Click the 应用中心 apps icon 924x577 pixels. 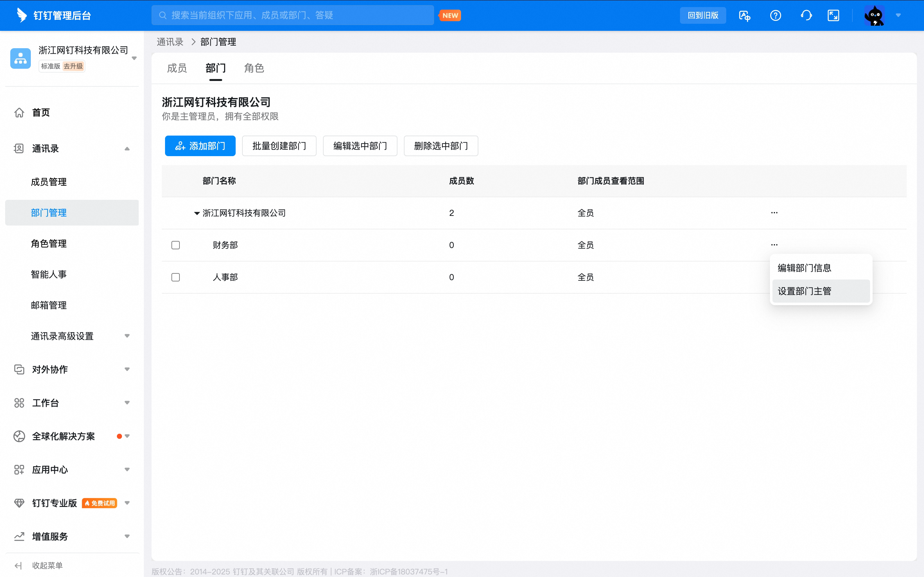click(x=19, y=469)
